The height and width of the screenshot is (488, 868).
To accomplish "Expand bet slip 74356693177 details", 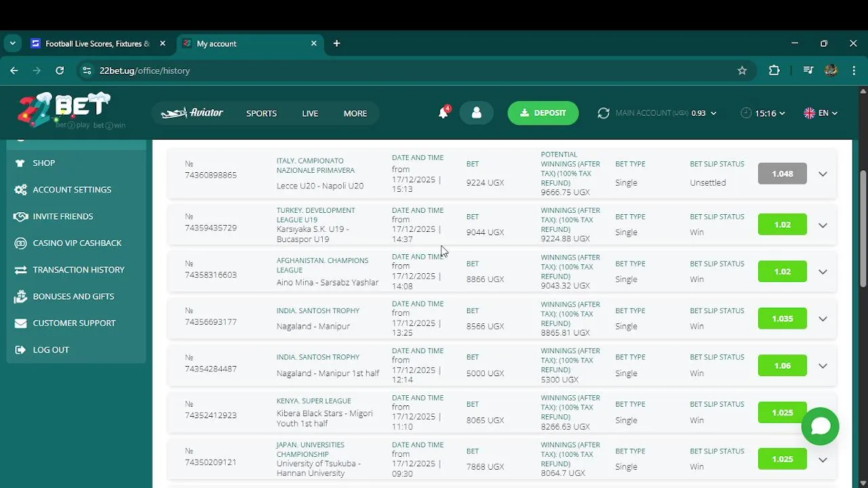I will point(823,319).
